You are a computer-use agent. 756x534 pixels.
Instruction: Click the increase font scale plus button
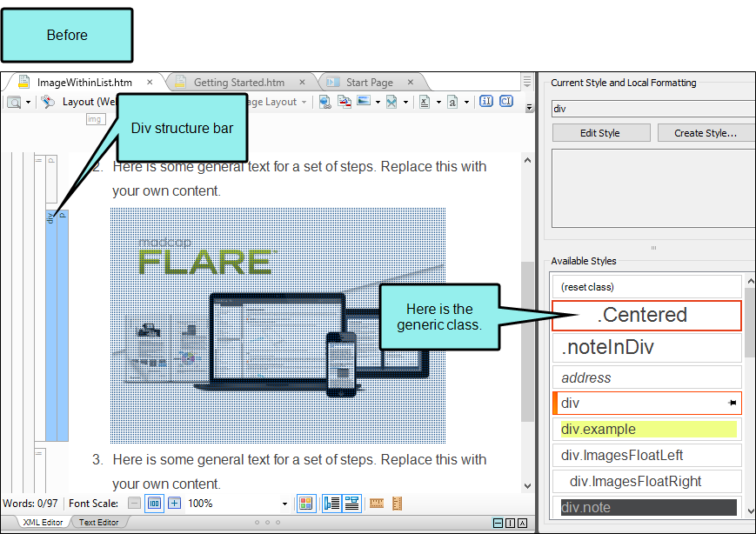(175, 504)
